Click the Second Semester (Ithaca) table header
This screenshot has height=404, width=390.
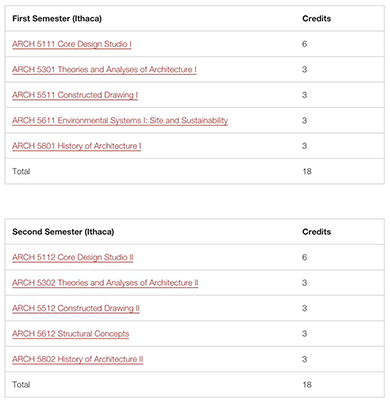click(x=63, y=232)
